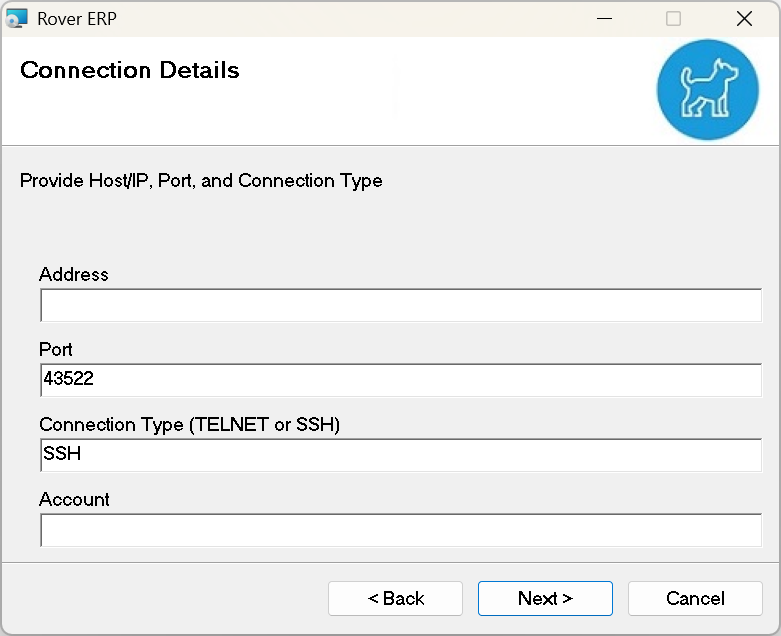Viewport: 781px width, 636px height.
Task: Click the Connection Type (TELNET or SSH) label
Action: (x=190, y=424)
